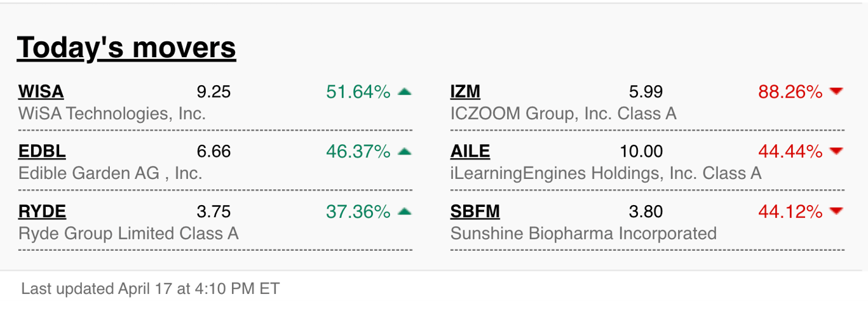Screen dimensions: 868x325
Task: Click Sunshine Biopharma Incorporated name
Action: 583,234
